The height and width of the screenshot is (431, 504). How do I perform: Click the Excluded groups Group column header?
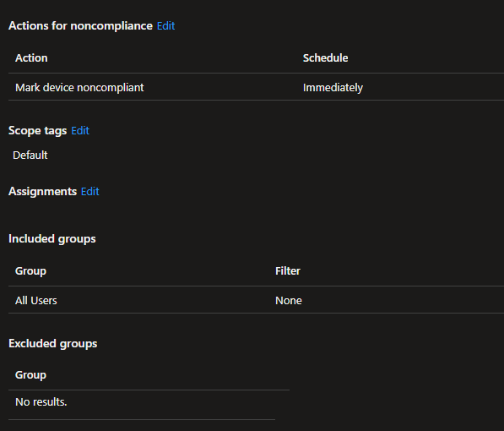[30, 375]
